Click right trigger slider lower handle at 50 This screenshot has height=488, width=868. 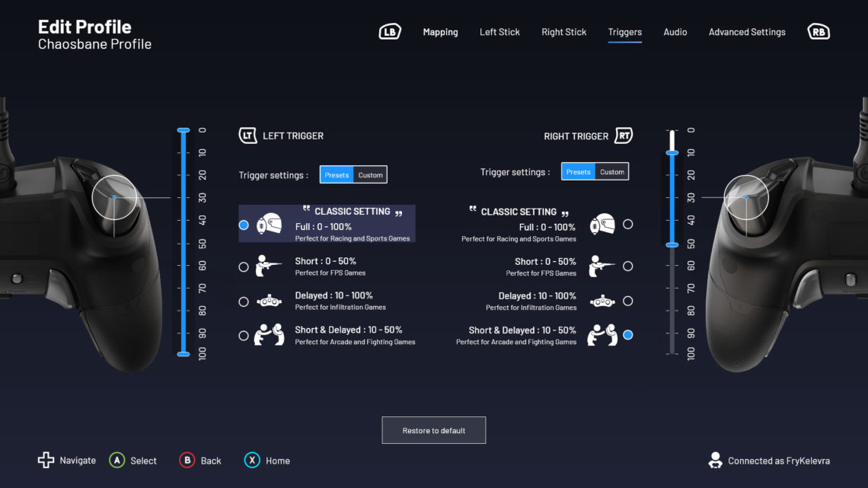pos(672,244)
